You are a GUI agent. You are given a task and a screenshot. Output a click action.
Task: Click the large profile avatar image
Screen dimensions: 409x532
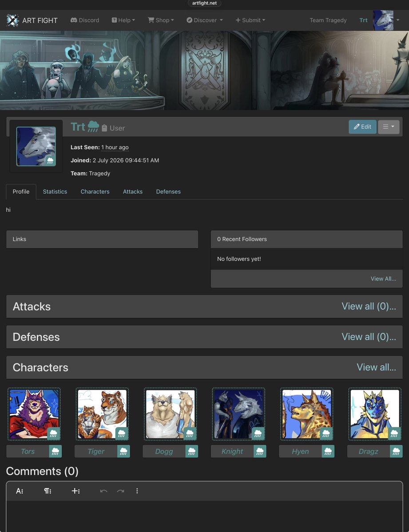pos(36,146)
